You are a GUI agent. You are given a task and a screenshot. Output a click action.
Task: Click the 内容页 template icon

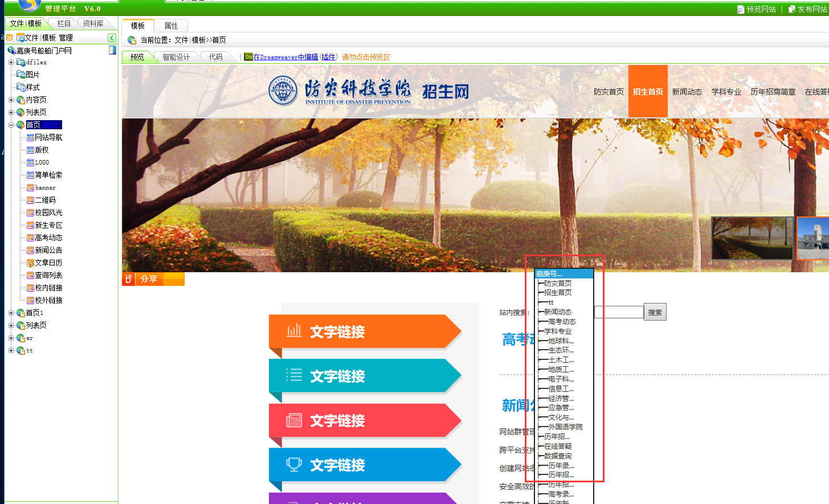click(21, 100)
